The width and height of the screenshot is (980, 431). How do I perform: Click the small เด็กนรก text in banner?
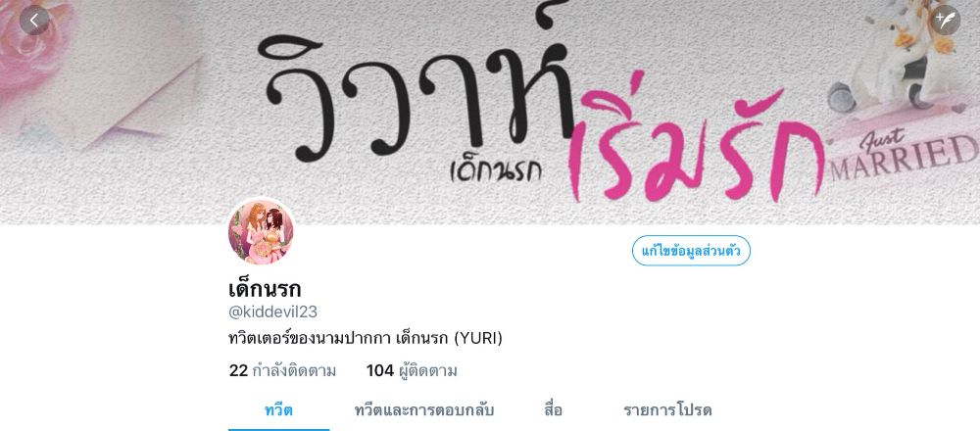point(495,169)
